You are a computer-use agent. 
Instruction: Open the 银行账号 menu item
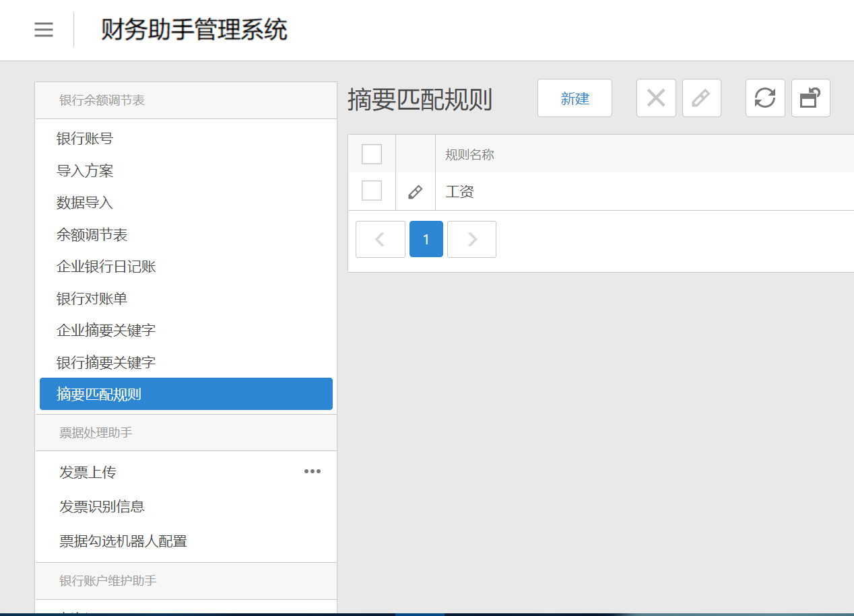[85, 139]
